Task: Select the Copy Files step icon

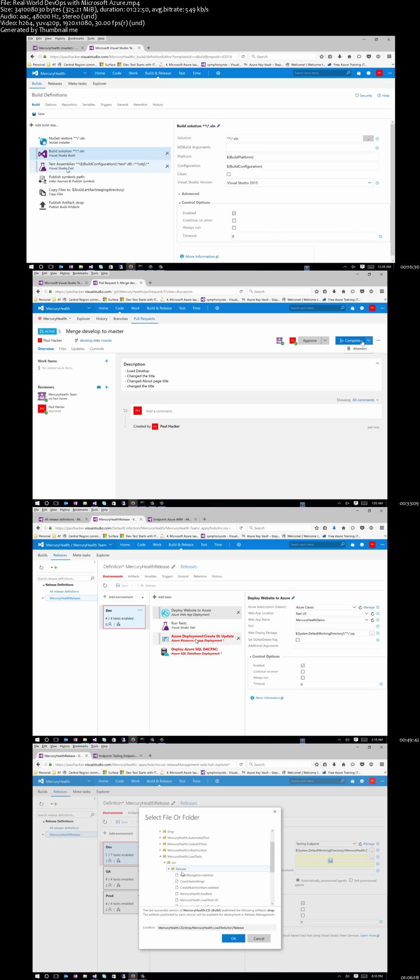Action: pyautogui.click(x=43, y=192)
